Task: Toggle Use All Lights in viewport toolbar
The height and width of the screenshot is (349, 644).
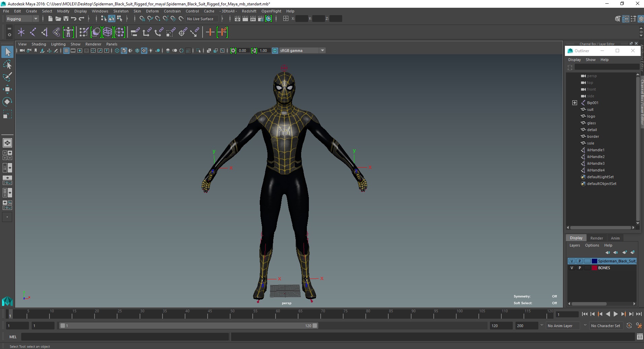Action: (151, 51)
